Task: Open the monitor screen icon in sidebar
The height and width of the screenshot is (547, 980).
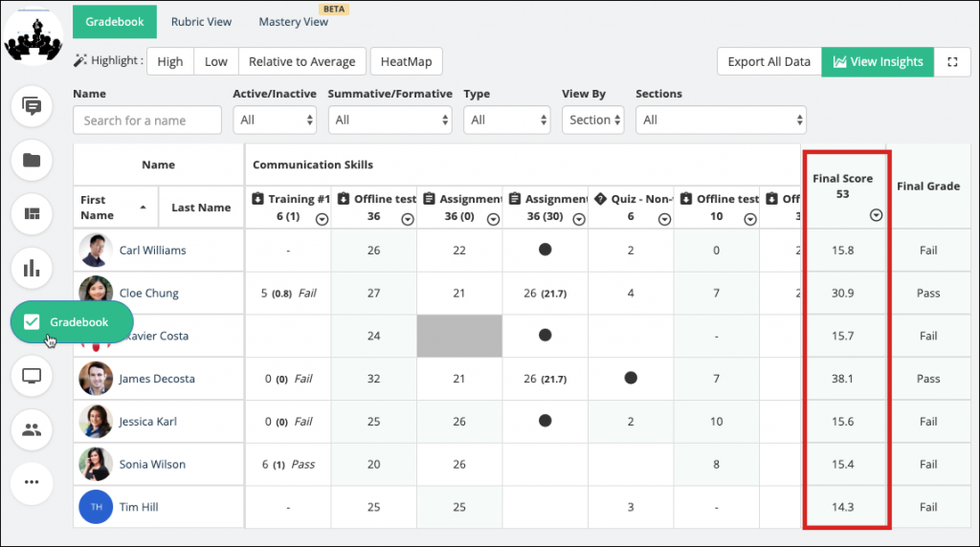Action: [x=32, y=376]
